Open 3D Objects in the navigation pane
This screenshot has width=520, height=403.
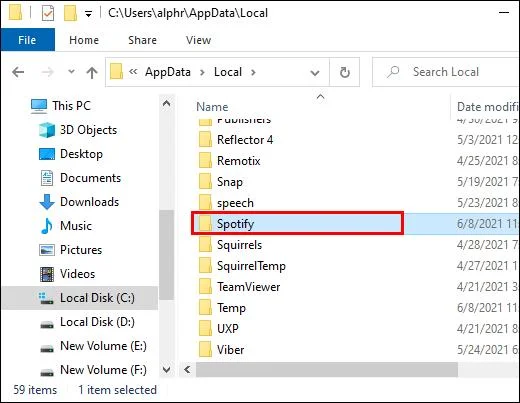pyautogui.click(x=78, y=130)
